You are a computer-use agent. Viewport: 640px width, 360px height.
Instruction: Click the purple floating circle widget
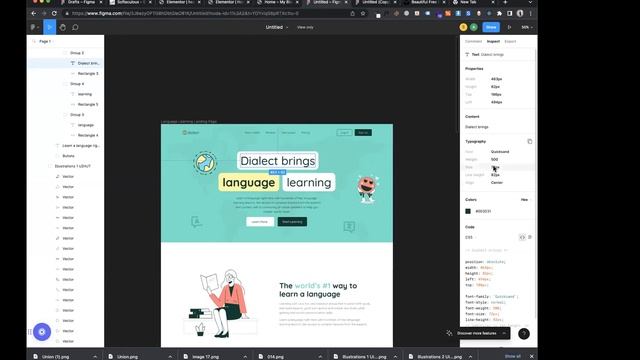tap(42, 332)
